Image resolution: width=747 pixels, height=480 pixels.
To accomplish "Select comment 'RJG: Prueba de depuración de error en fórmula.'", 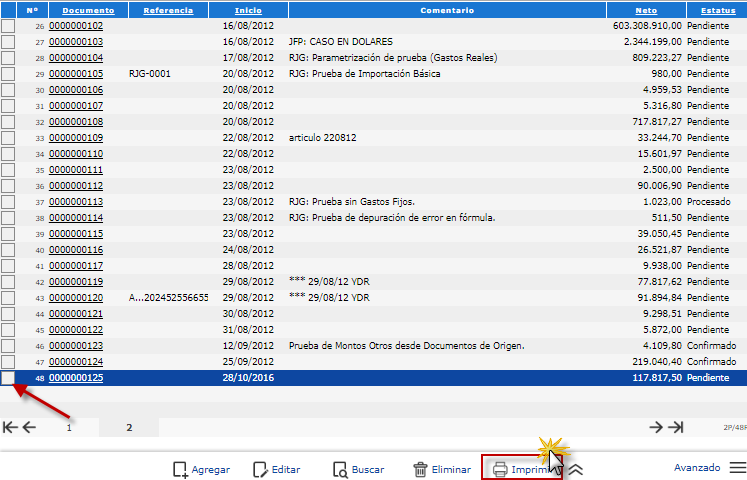I will point(392,218).
